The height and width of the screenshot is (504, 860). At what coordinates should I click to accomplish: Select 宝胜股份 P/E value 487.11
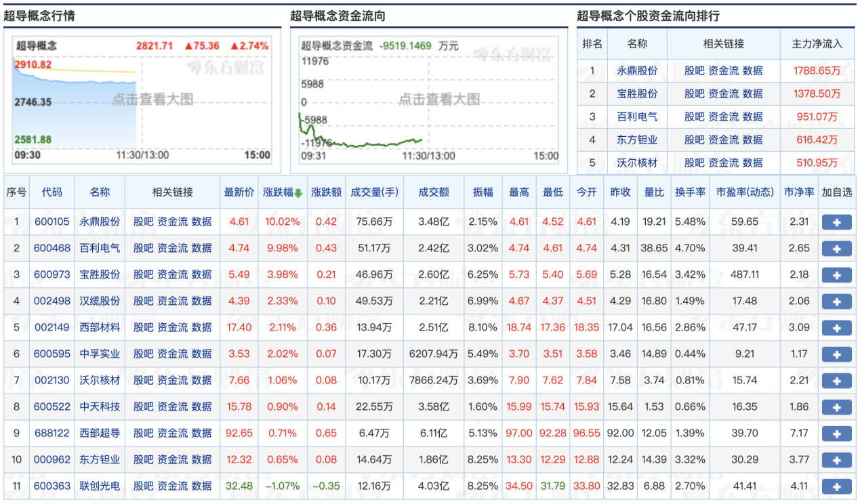click(x=745, y=274)
